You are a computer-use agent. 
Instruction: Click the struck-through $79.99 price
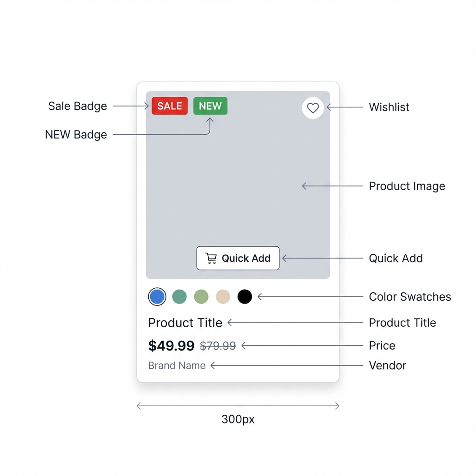click(x=218, y=346)
